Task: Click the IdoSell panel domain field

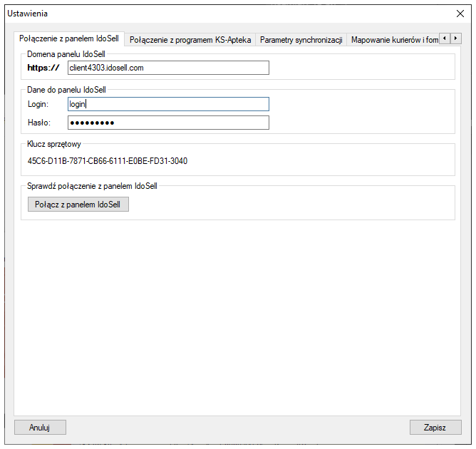Action: (x=168, y=68)
